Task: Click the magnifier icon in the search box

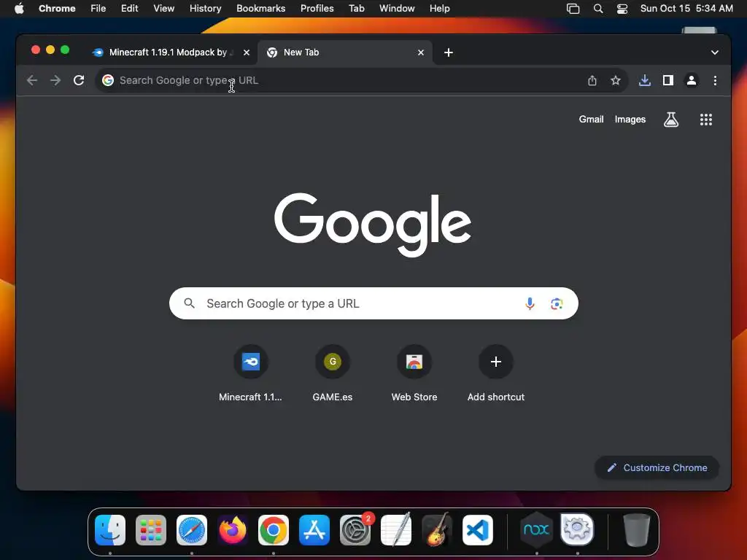Action: point(189,303)
